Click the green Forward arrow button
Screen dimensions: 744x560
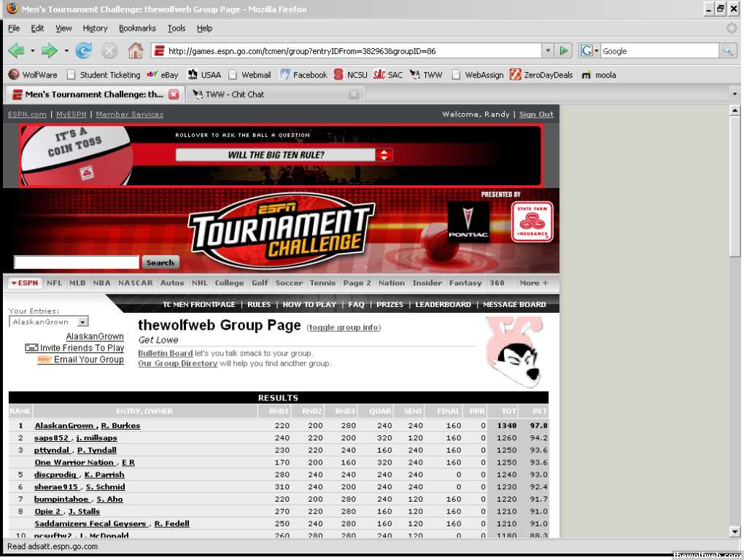(49, 51)
